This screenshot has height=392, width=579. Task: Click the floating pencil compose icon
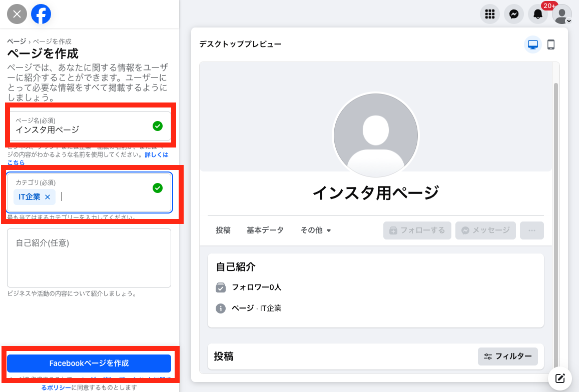click(x=559, y=378)
